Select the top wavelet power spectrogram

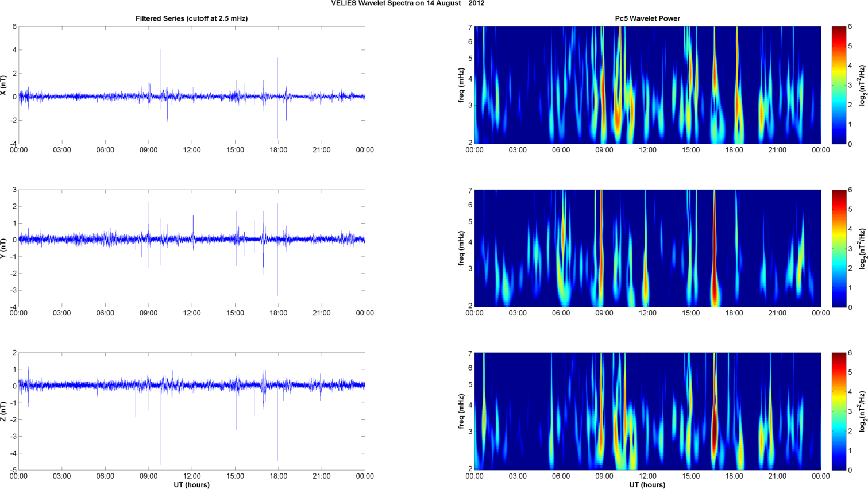tap(647, 85)
